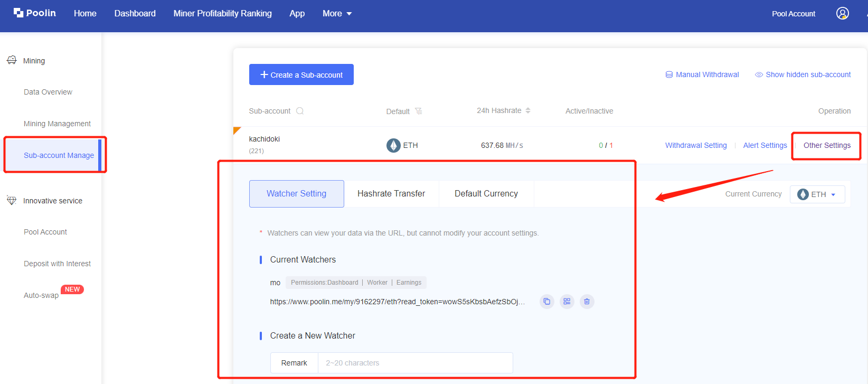The width and height of the screenshot is (868, 384).
Task: Open the App page
Action: pos(297,13)
